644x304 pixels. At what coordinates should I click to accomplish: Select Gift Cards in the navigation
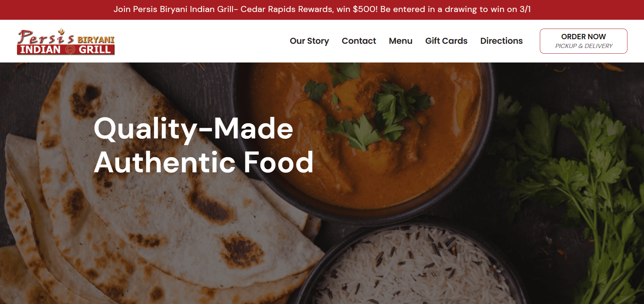tap(446, 41)
